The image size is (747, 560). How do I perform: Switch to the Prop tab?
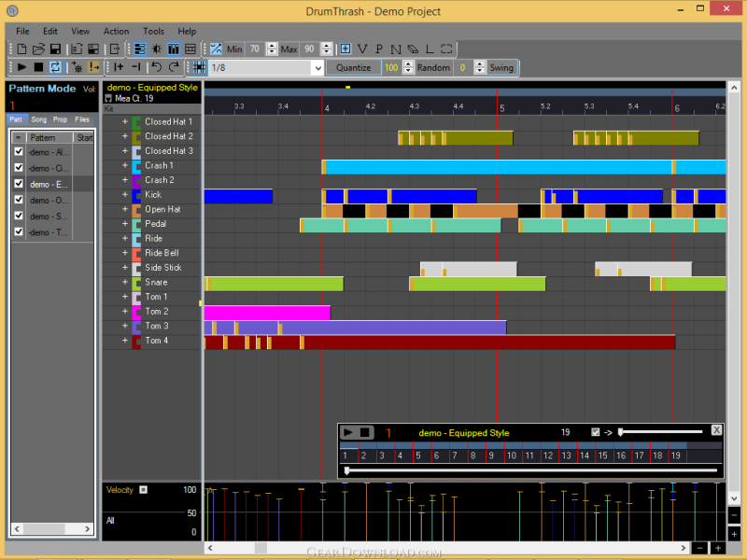[60, 119]
